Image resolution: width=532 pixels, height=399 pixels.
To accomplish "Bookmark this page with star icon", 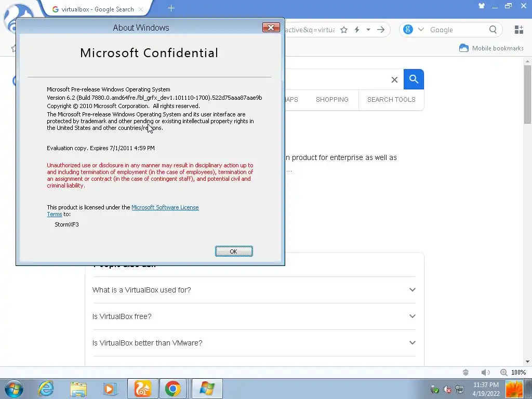I will pos(344,30).
